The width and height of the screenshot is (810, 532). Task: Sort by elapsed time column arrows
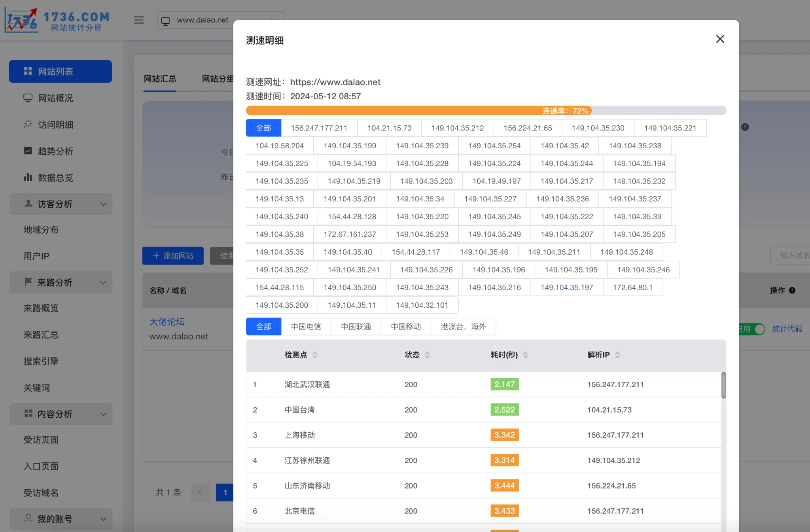pos(525,355)
